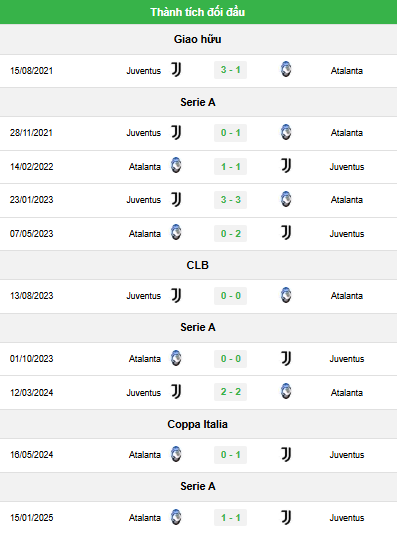Screen dimensions: 397x534
Task: Click Juventus logo in 15/08/2021 friendly row
Action: coord(176,70)
